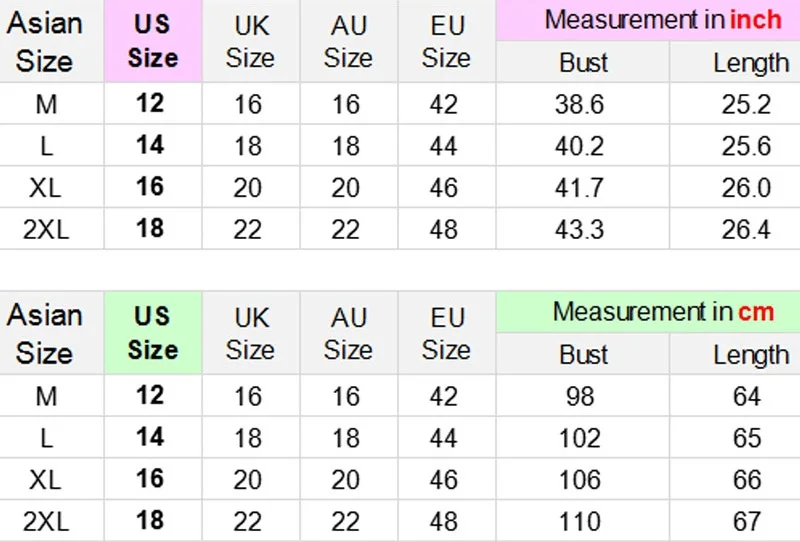800x542 pixels.
Task: Click the 110 bust cell
Action: coord(580,521)
